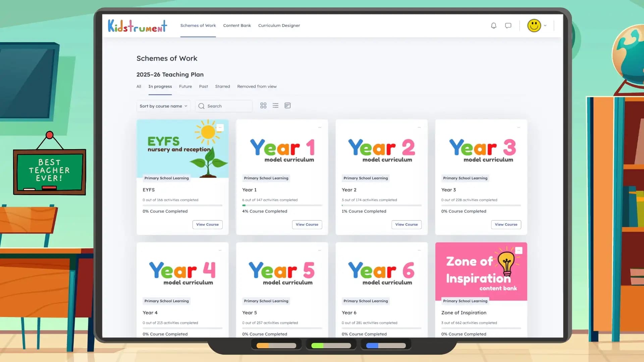Expand the profile menu chevron

[545, 25]
